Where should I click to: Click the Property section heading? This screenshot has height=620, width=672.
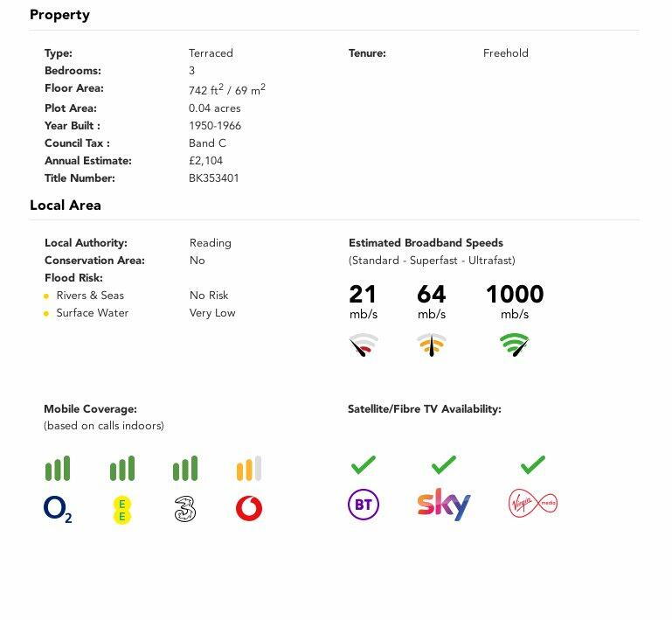click(x=59, y=15)
